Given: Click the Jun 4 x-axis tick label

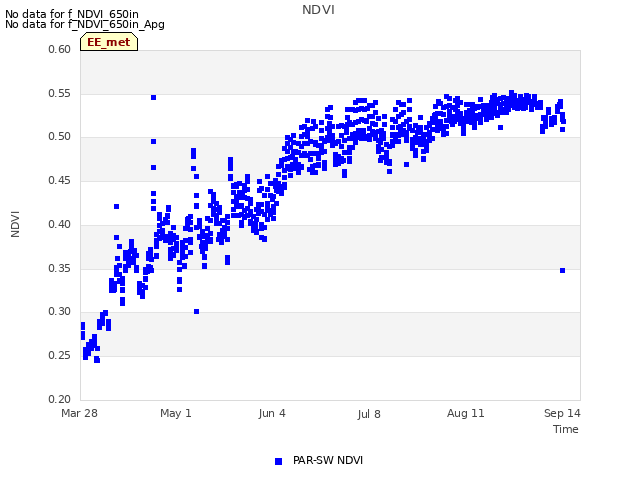Looking at the screenshot, I should [272, 413].
